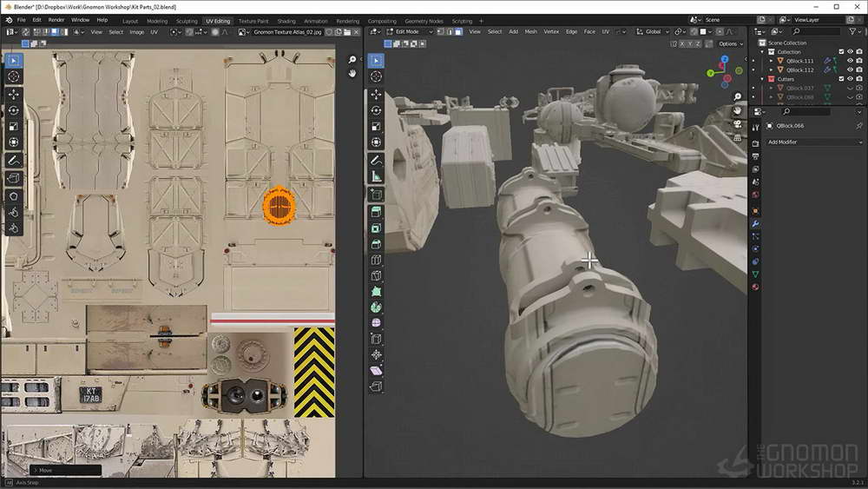Click the zoom icon in the UV editor
The width and height of the screenshot is (868, 489).
(x=352, y=60)
